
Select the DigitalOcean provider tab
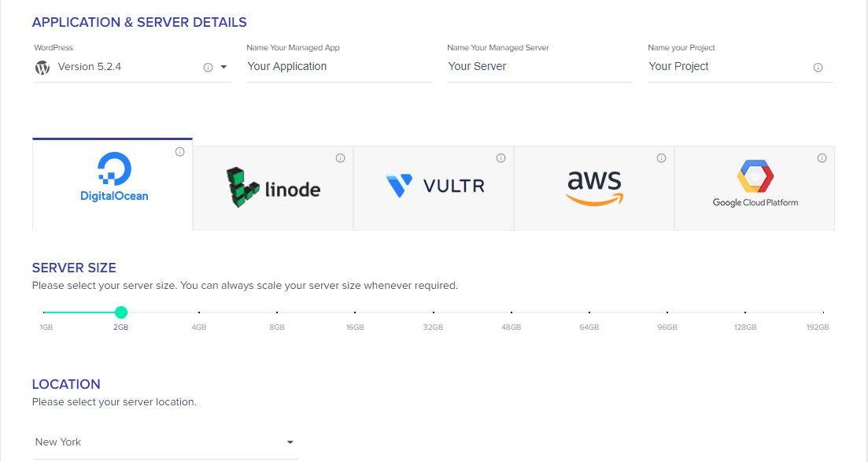click(113, 184)
